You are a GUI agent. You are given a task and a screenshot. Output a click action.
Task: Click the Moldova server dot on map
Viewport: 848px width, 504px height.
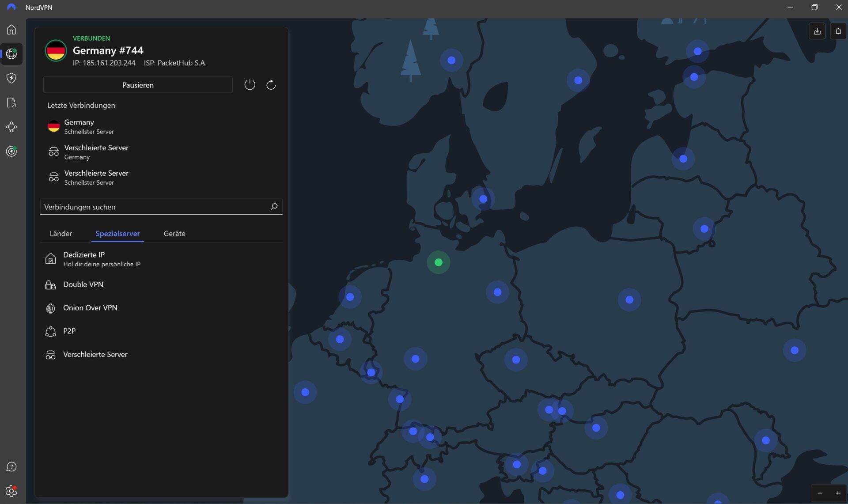pos(766,440)
